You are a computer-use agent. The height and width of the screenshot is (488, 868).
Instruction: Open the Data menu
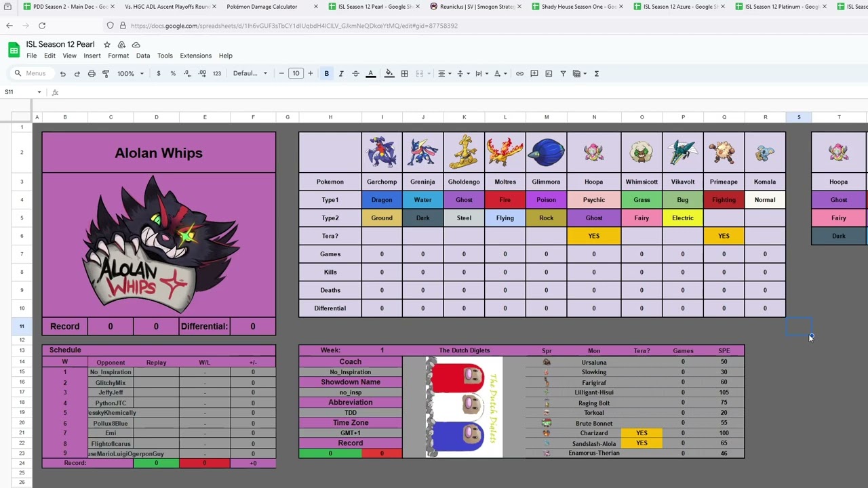[143, 56]
